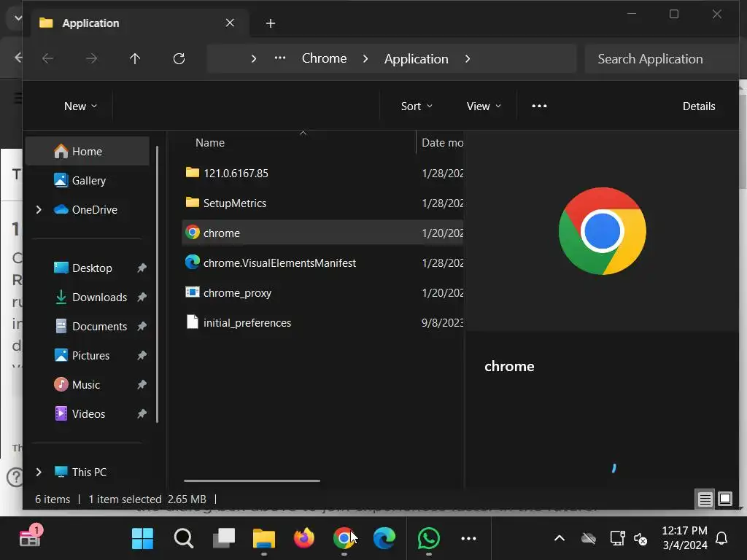Show hidden breadcrumb locations via ellipsis
This screenshot has height=560, width=747.
tap(280, 58)
